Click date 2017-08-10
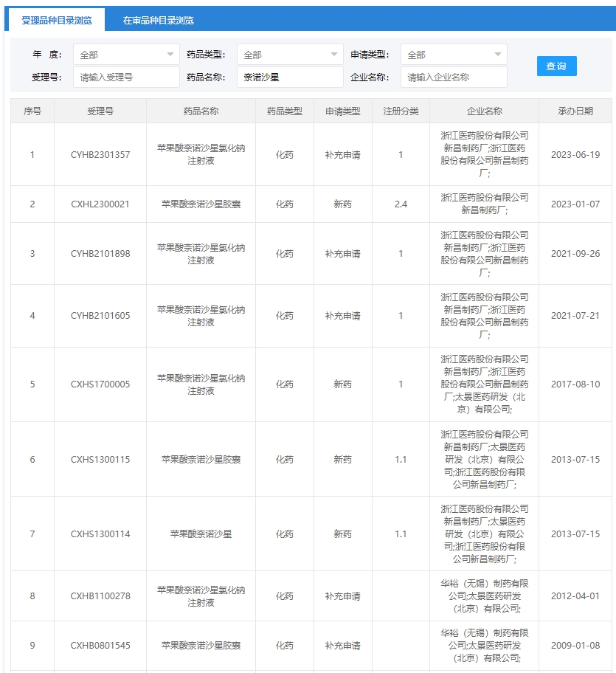 (x=575, y=384)
